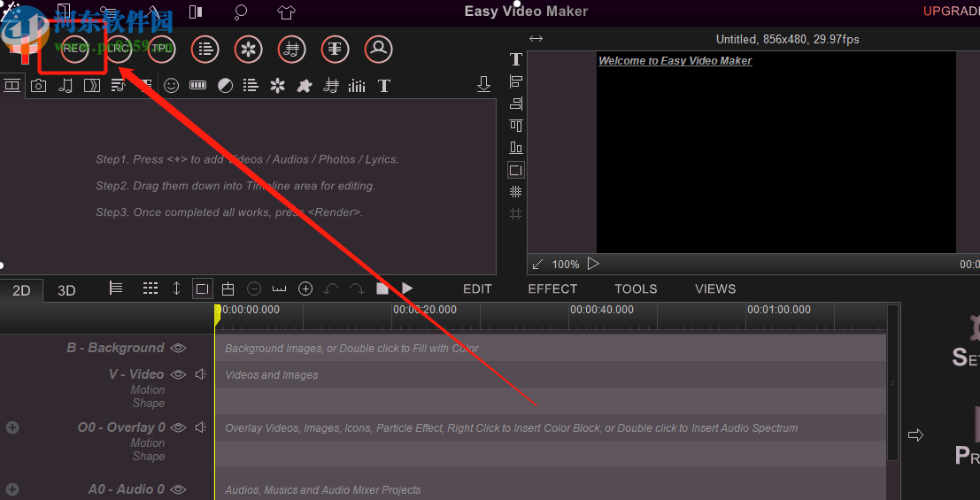980x500 pixels.
Task: Toggle the dim hash grid icon
Action: tap(515, 214)
